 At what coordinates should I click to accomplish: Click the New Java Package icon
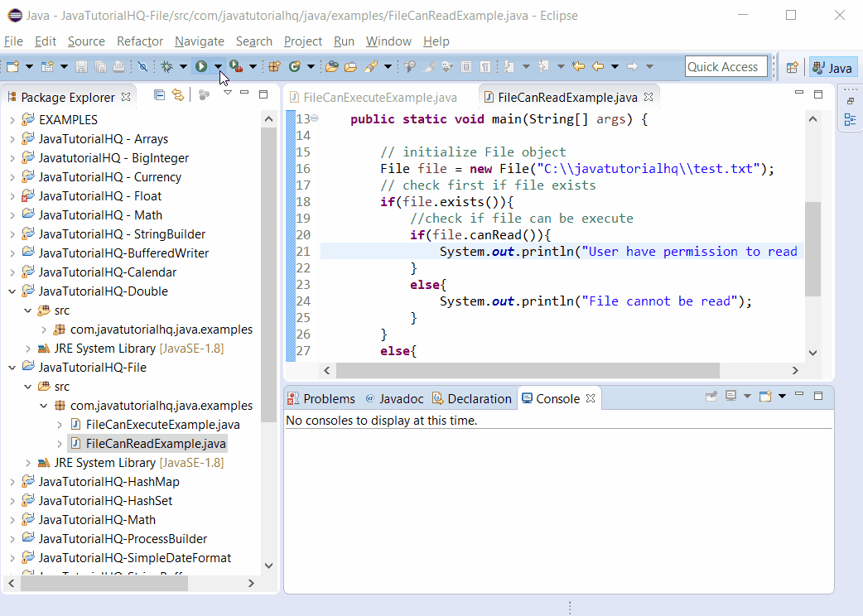[x=274, y=67]
